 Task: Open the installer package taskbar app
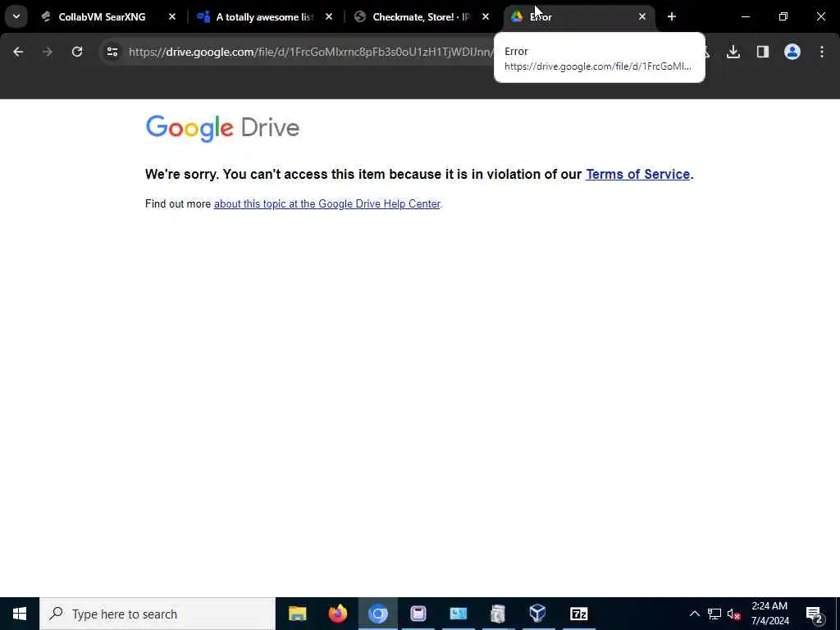498,614
